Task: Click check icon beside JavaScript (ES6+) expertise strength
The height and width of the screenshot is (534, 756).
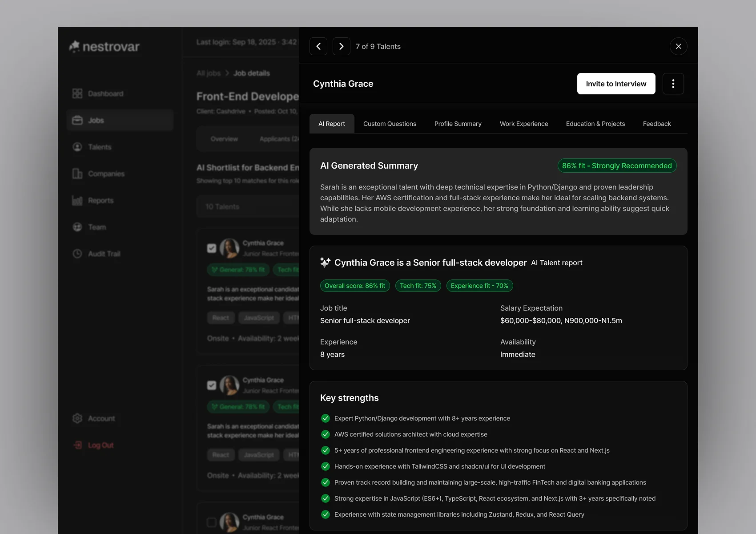Action: point(326,498)
